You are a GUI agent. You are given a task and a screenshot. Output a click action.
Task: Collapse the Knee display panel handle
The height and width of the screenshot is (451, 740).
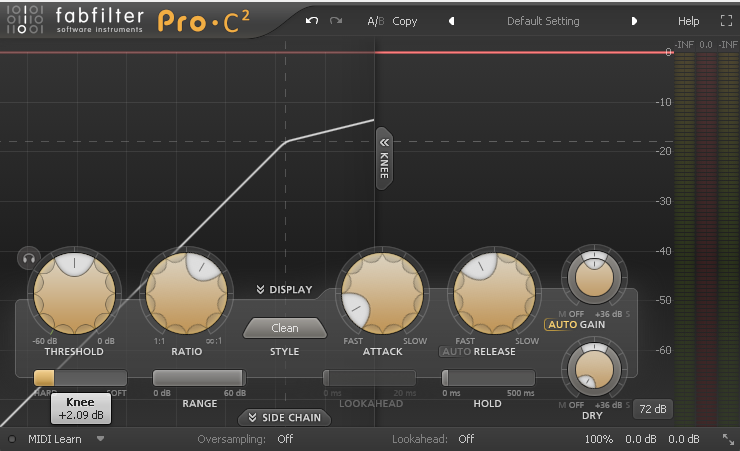384,158
